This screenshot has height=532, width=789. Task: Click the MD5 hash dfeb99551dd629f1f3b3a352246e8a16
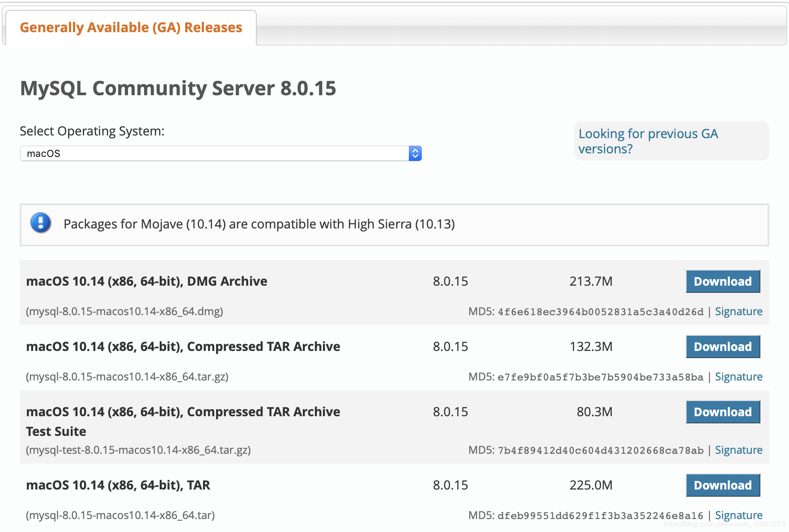[601, 516]
